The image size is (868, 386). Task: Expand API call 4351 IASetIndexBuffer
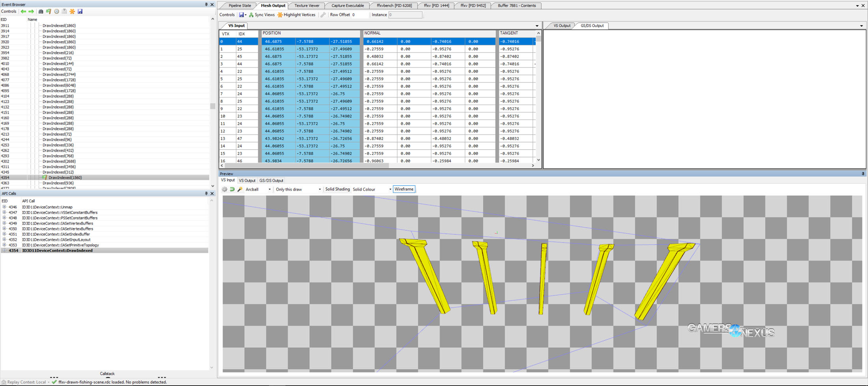[x=4, y=234]
